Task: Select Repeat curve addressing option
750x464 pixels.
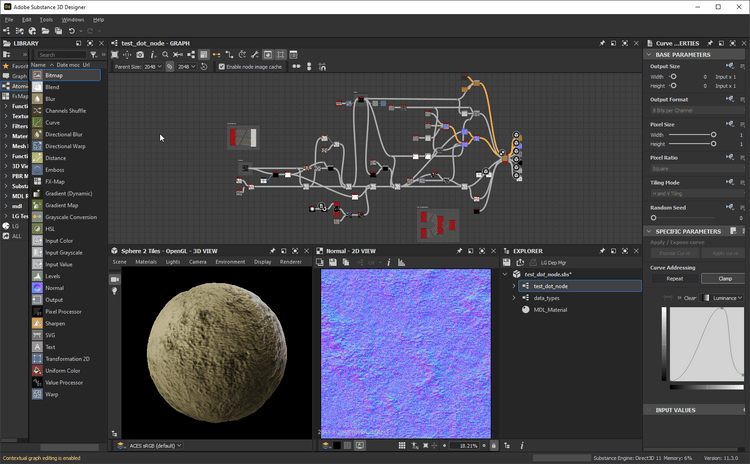Action: [674, 279]
